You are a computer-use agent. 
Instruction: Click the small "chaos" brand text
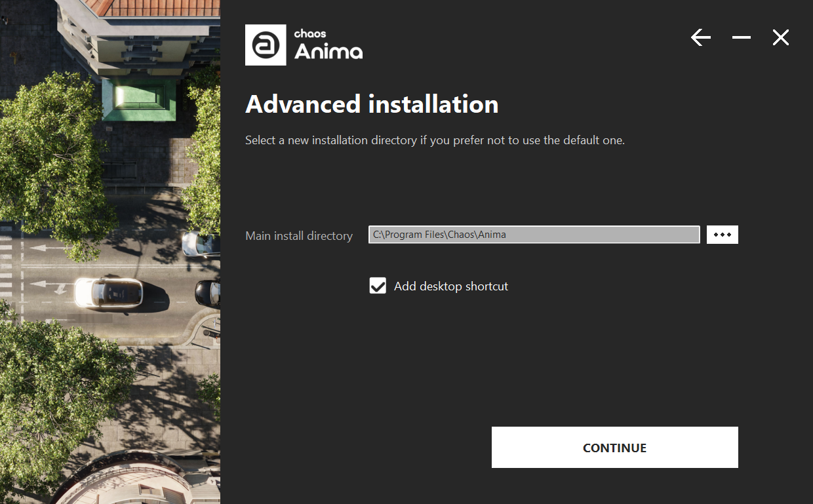click(x=310, y=33)
